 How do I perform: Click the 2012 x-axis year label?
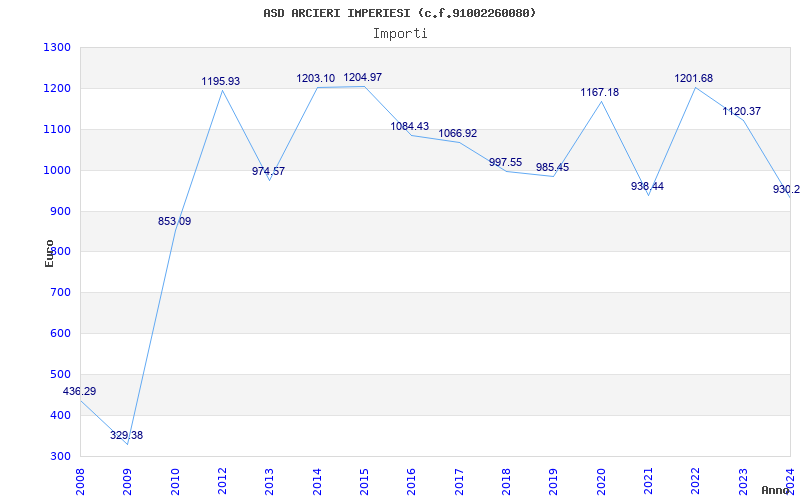tap(222, 481)
